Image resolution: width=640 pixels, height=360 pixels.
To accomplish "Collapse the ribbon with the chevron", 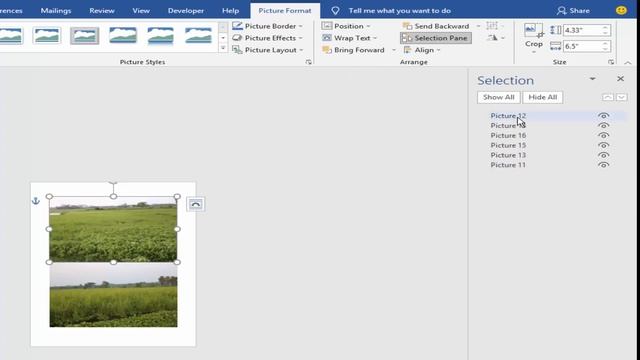I will (628, 62).
